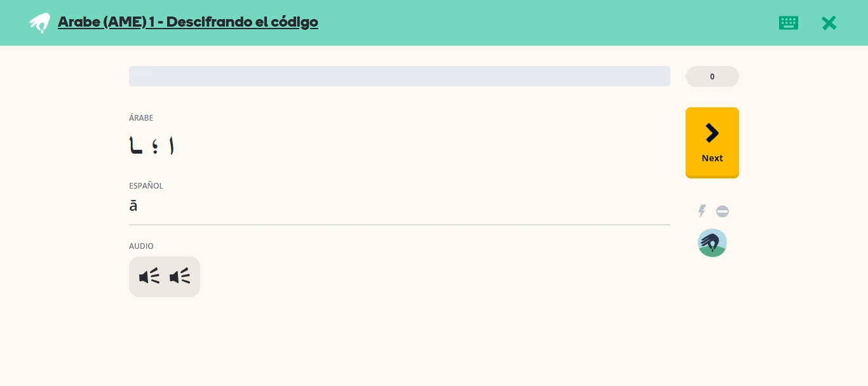Mark word as difficult with lightning icon

click(702, 211)
